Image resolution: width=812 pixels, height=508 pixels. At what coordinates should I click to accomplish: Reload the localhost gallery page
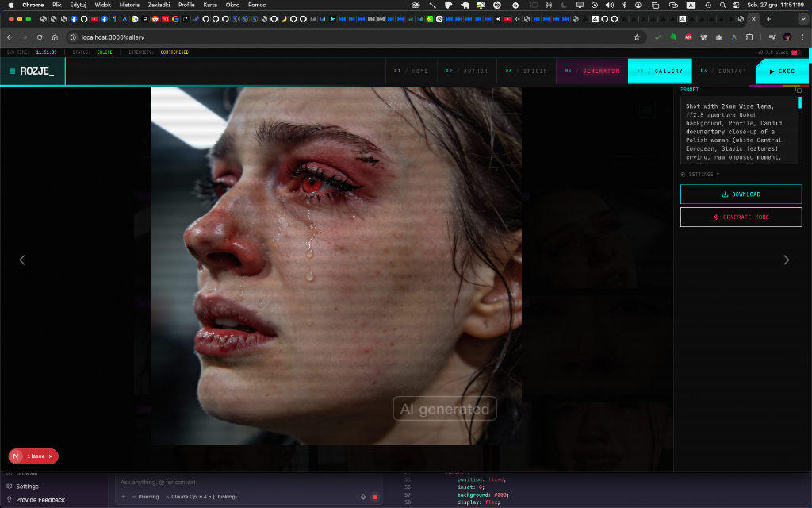(x=40, y=37)
